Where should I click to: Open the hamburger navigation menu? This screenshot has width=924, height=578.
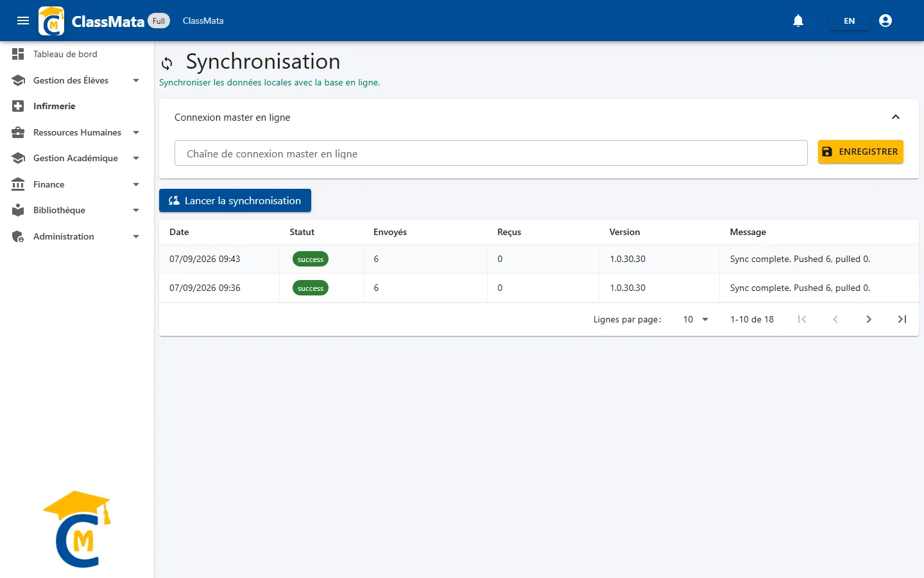(x=23, y=21)
